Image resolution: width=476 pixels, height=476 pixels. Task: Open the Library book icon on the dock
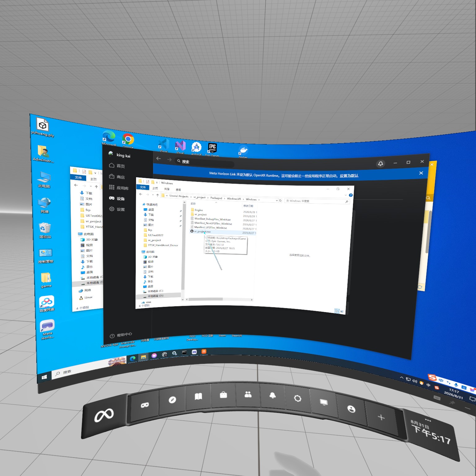[198, 396]
